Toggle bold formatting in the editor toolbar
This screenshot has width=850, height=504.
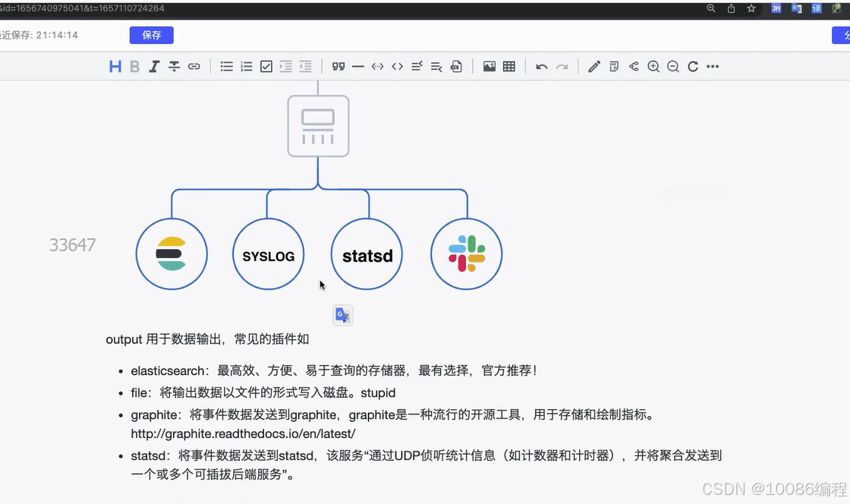click(x=135, y=67)
